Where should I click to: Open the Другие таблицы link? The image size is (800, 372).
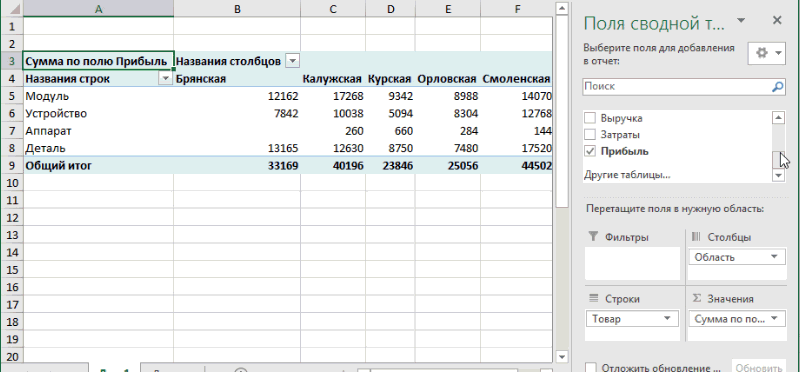point(627,175)
